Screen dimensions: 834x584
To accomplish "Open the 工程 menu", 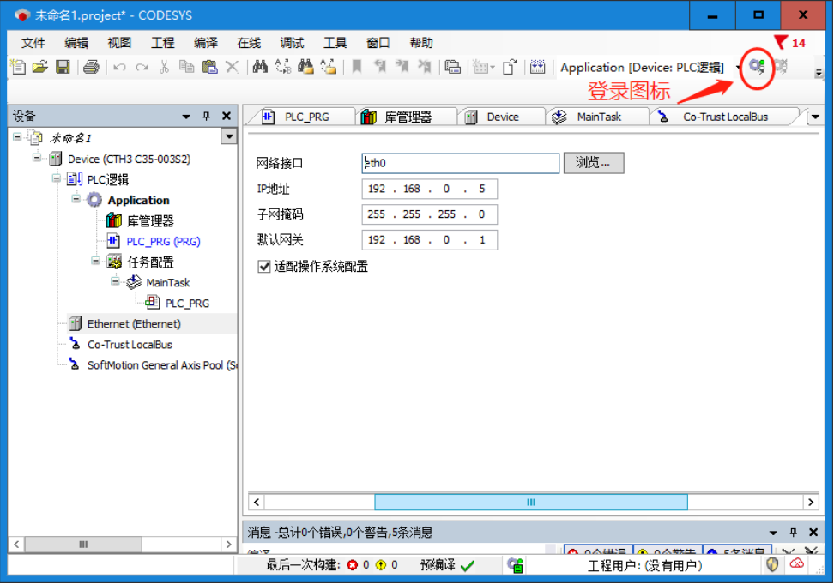I will 162,43.
